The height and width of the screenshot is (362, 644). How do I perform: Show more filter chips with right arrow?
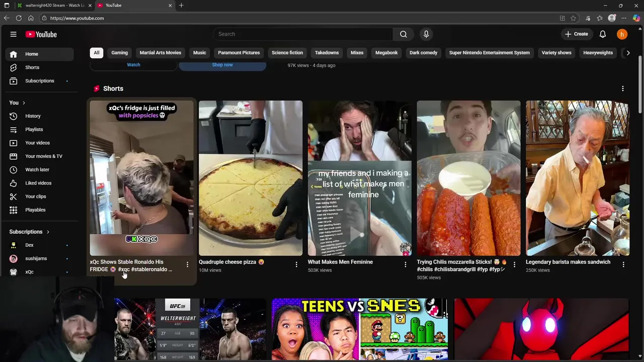(x=628, y=53)
